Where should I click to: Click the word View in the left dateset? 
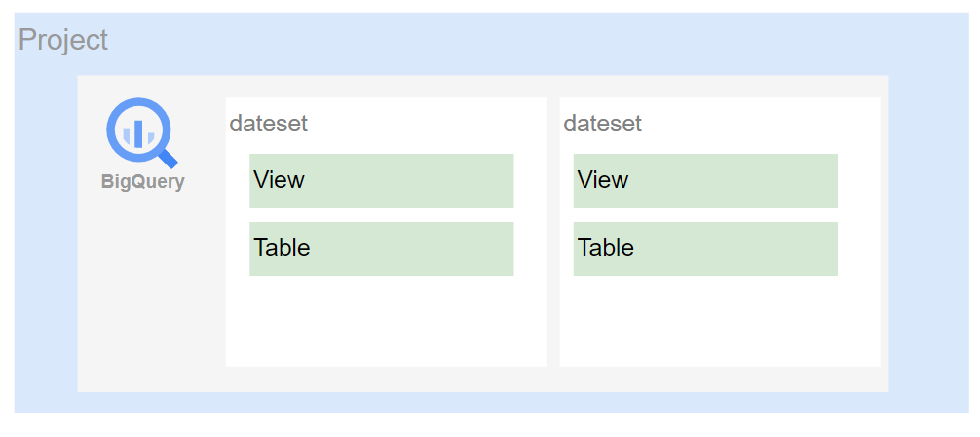[279, 181]
